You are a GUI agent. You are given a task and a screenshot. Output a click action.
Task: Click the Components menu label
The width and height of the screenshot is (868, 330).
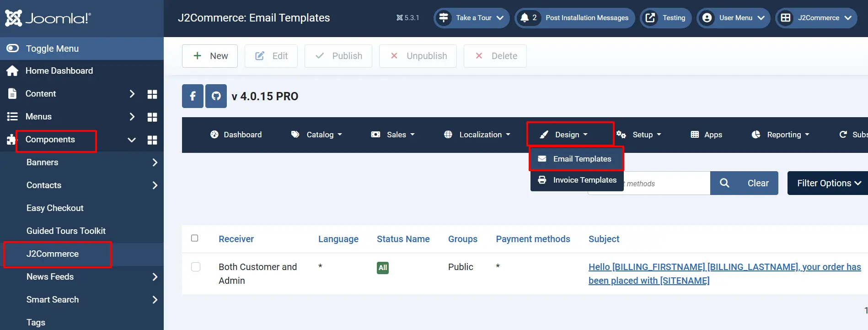click(x=50, y=140)
